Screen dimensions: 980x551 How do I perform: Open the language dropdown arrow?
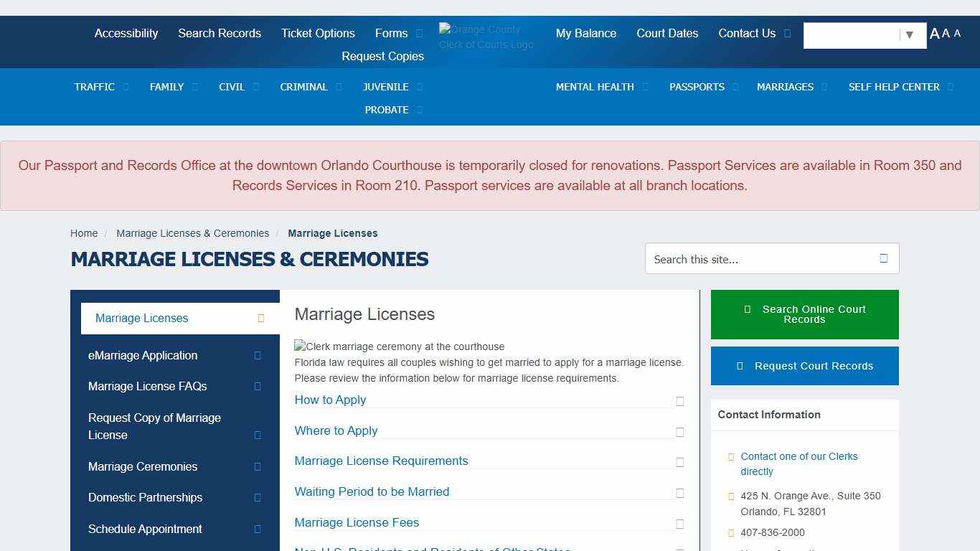coord(909,35)
